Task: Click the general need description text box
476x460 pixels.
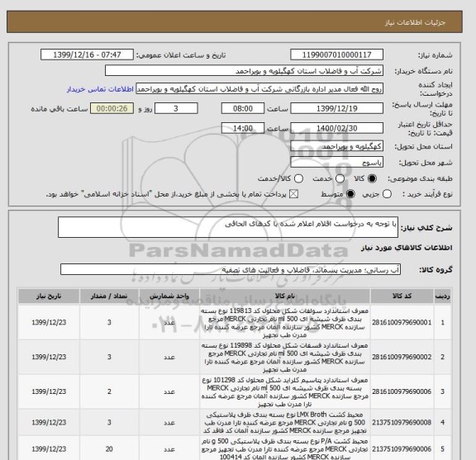Action: 228,227
